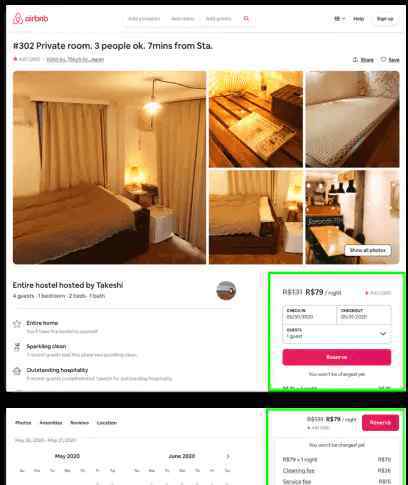Save listing with heart icon

click(x=383, y=59)
